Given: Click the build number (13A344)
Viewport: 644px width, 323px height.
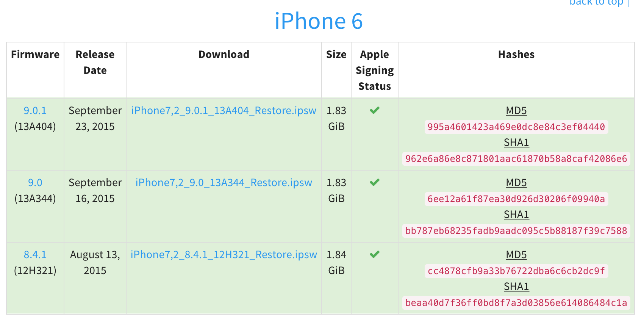Looking at the screenshot, I should click(x=35, y=199).
